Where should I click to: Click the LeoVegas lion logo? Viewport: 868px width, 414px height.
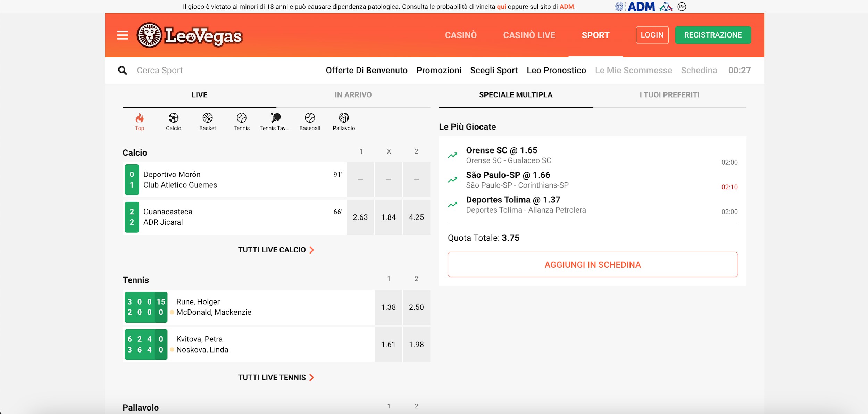coord(150,35)
